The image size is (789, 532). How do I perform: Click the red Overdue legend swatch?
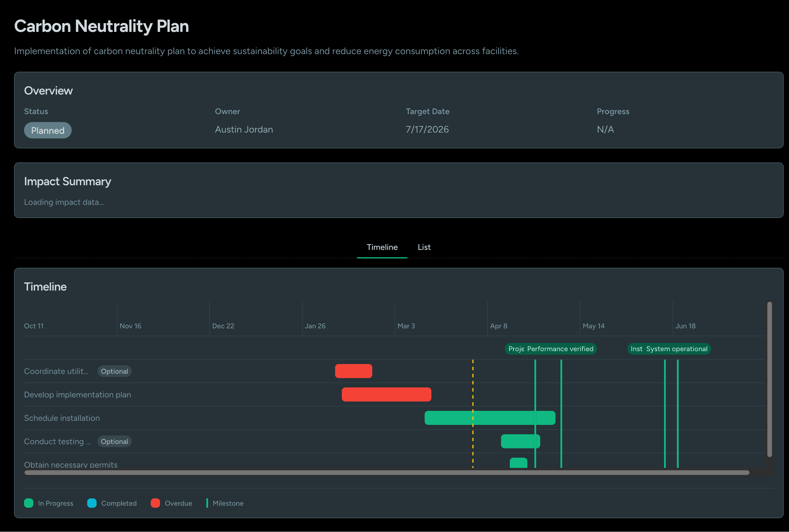click(155, 503)
